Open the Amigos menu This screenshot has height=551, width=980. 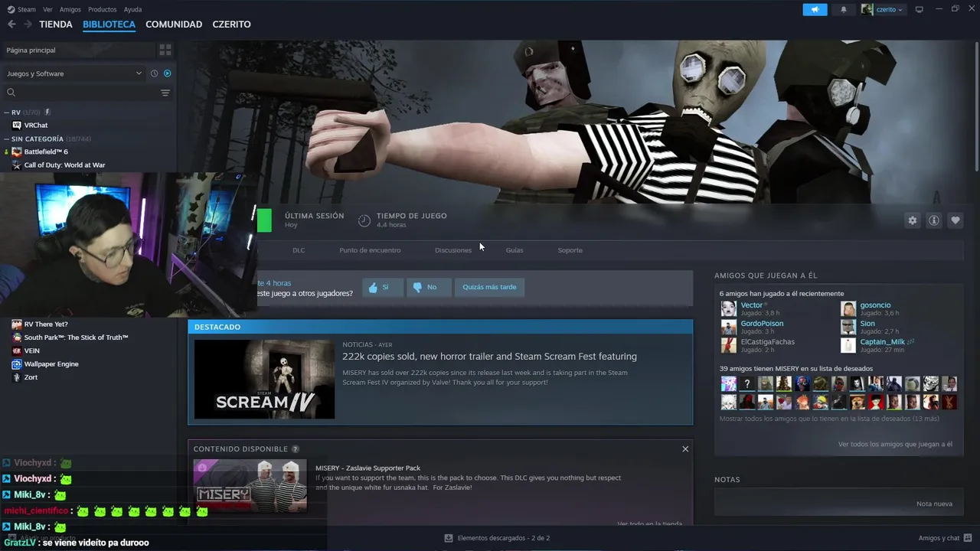[70, 9]
